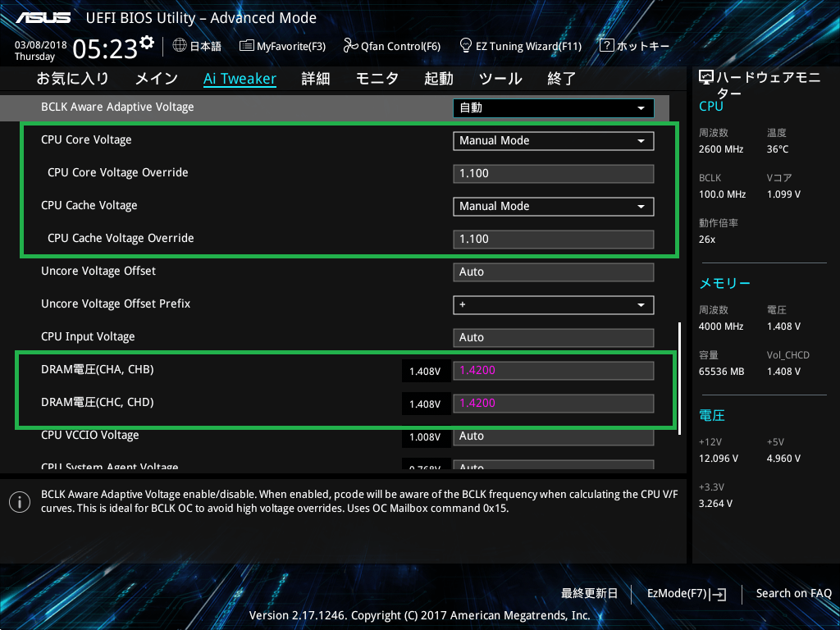Click the 最終更新日 button
The image size is (840, 630).
[589, 594]
